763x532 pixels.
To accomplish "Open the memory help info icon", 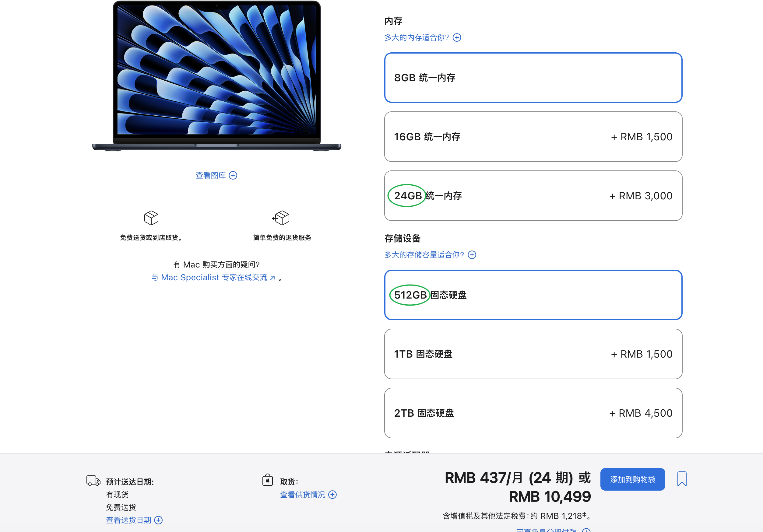I will (457, 37).
